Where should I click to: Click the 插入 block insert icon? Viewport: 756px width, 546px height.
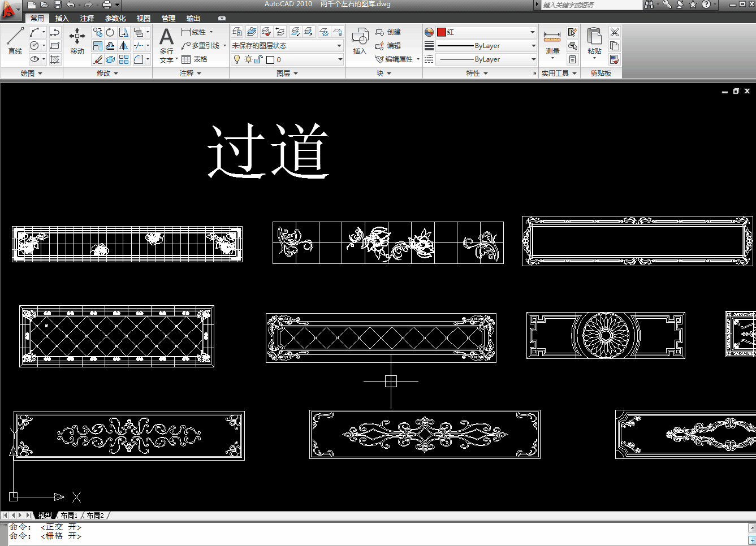point(360,42)
